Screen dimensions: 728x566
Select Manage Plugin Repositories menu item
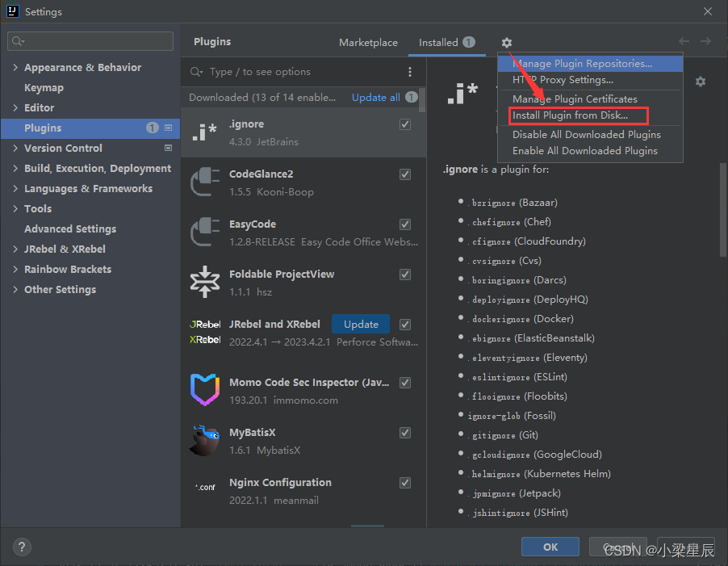coord(590,64)
